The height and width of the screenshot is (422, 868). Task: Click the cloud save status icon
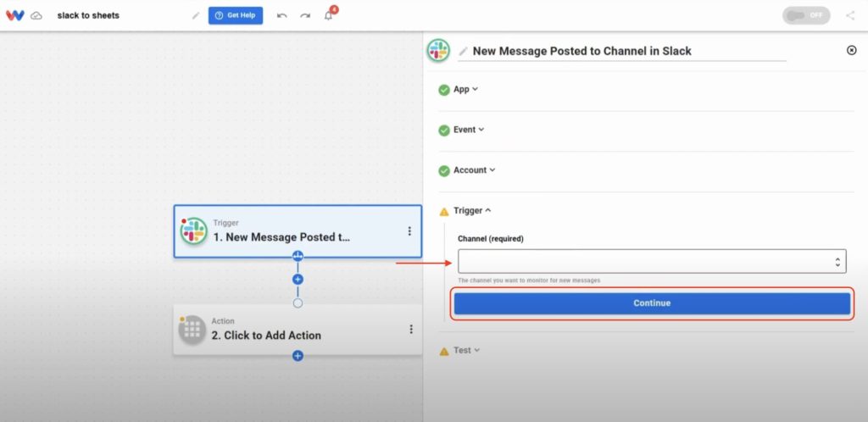click(x=36, y=15)
